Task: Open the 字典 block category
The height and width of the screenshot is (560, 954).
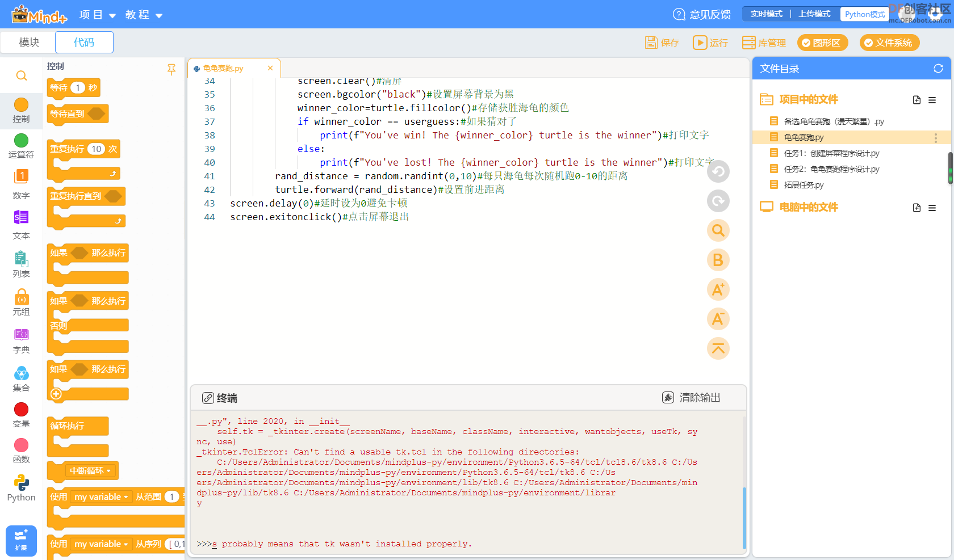Action: pos(21,340)
